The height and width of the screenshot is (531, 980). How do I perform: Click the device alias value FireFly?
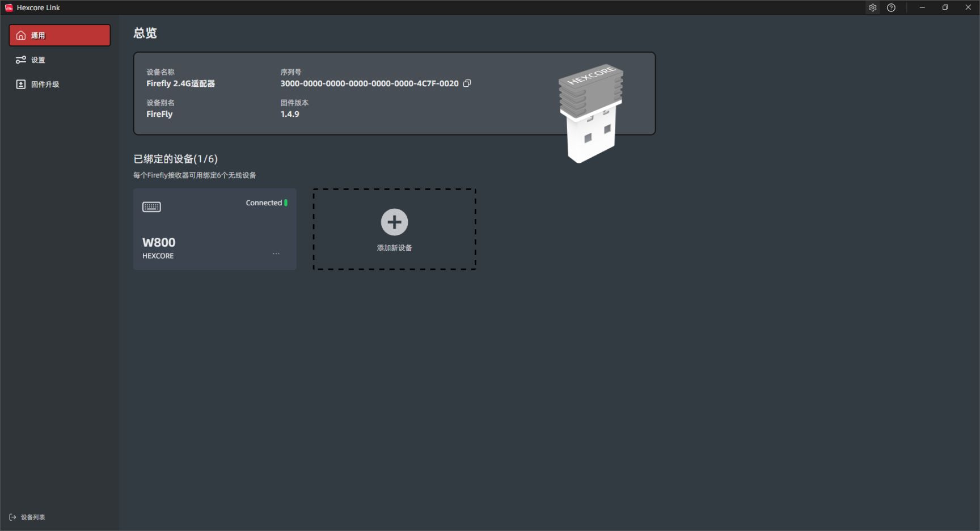(x=159, y=114)
